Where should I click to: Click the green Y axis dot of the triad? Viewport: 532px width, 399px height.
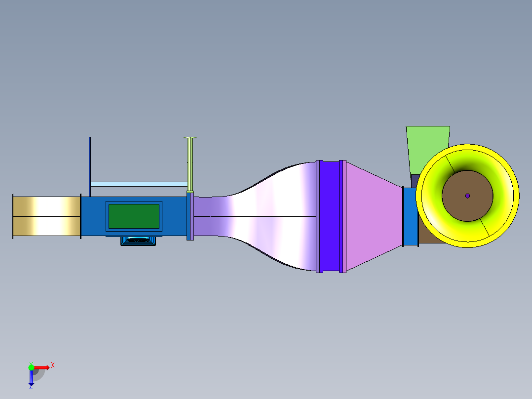tap(31, 367)
